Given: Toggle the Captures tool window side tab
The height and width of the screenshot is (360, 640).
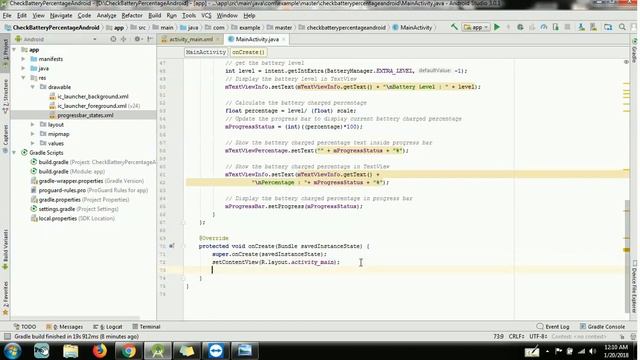Looking at the screenshot, I should 5,139.
